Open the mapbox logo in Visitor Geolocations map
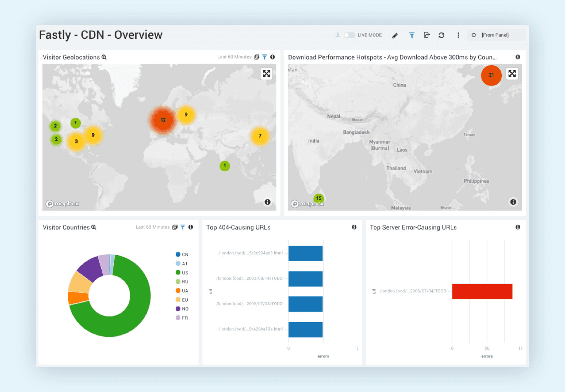 62,204
